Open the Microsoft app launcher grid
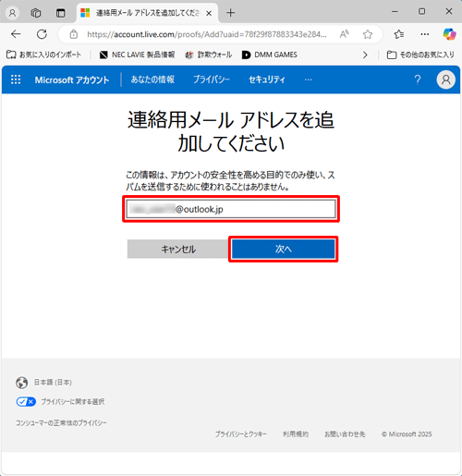 [x=16, y=79]
